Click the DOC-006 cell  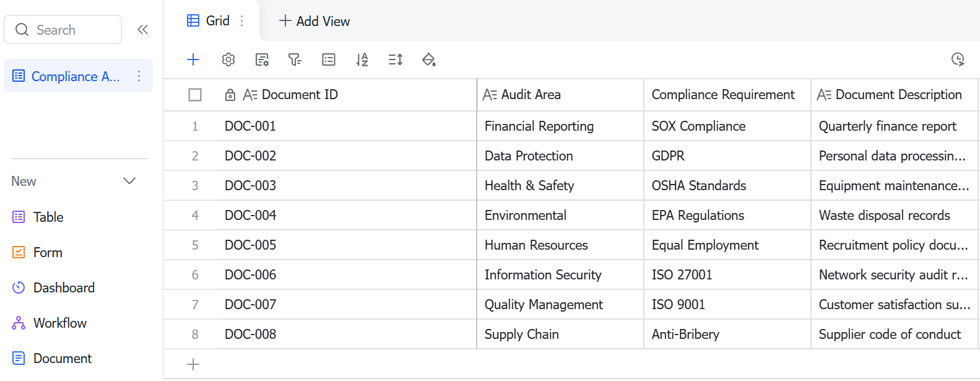coord(347,275)
